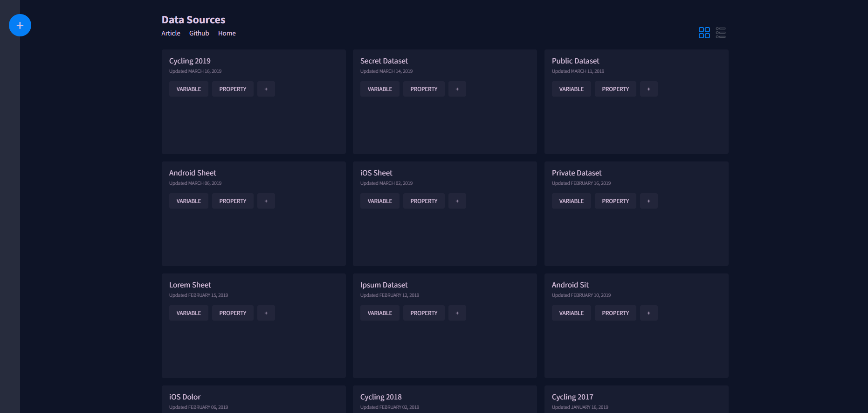This screenshot has width=868, height=413.
Task: Click PROPERTY tag on Android Sit
Action: tap(615, 313)
